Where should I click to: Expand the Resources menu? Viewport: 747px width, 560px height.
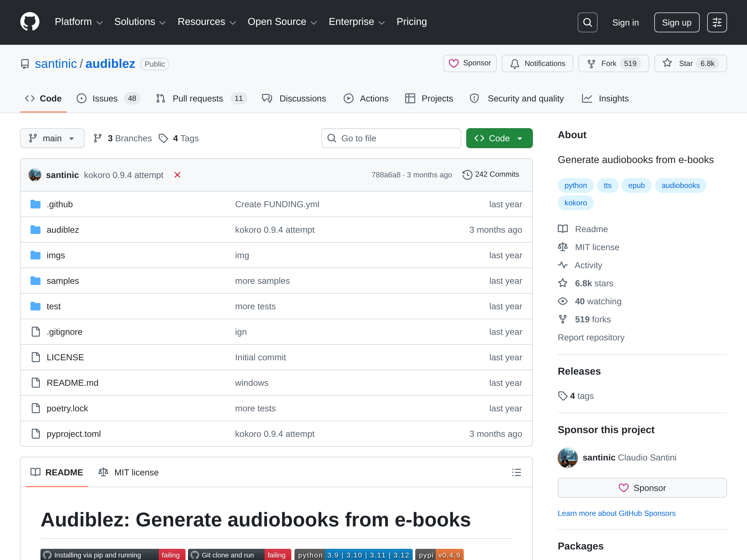(207, 22)
